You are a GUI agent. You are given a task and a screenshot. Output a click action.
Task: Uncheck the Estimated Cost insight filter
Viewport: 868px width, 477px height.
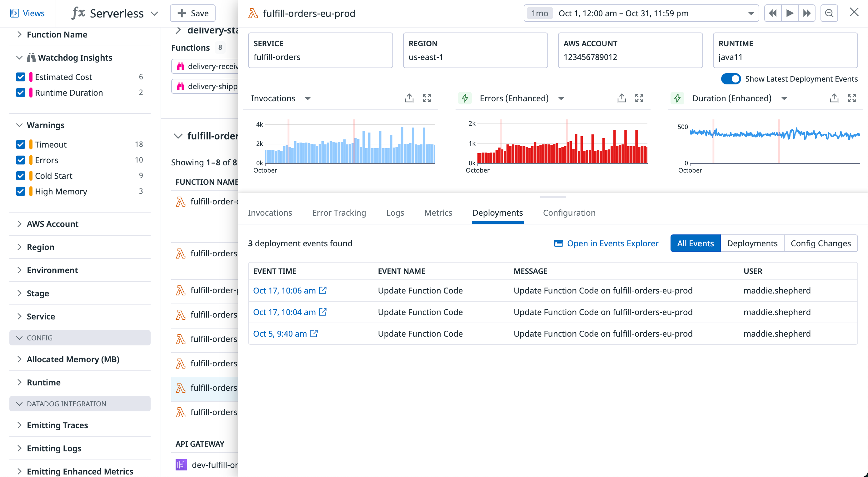tap(21, 77)
